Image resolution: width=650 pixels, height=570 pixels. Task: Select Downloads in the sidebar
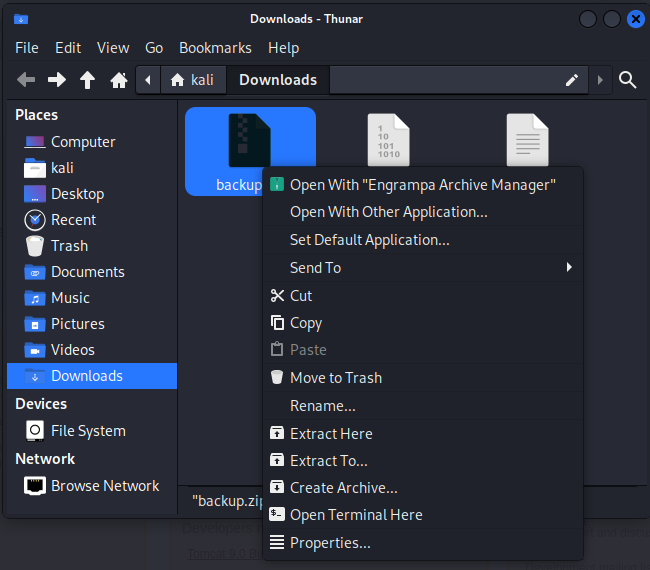click(92, 376)
